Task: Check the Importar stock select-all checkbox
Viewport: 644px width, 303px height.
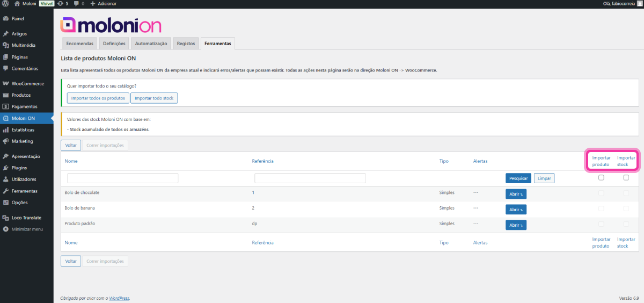Action: coord(626,178)
